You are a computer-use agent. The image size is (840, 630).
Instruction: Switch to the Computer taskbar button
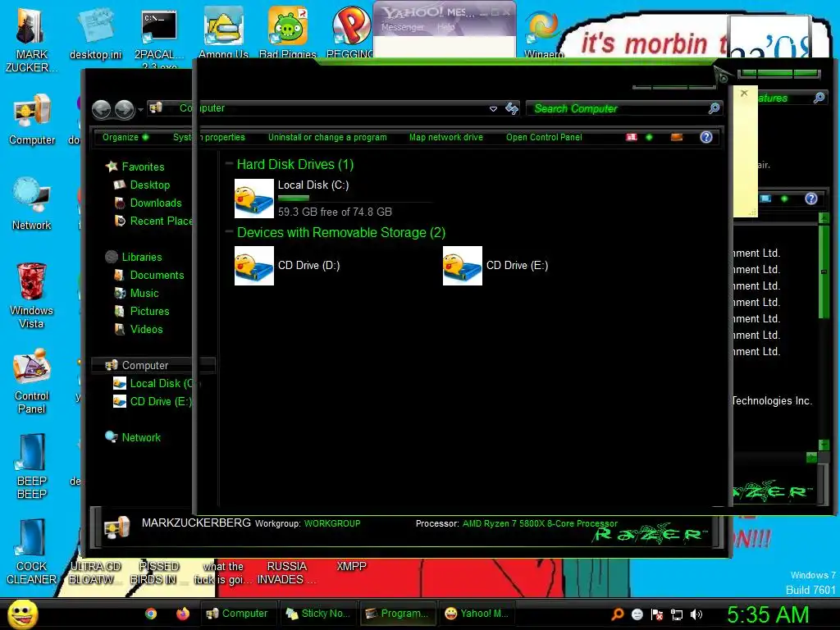pos(237,614)
